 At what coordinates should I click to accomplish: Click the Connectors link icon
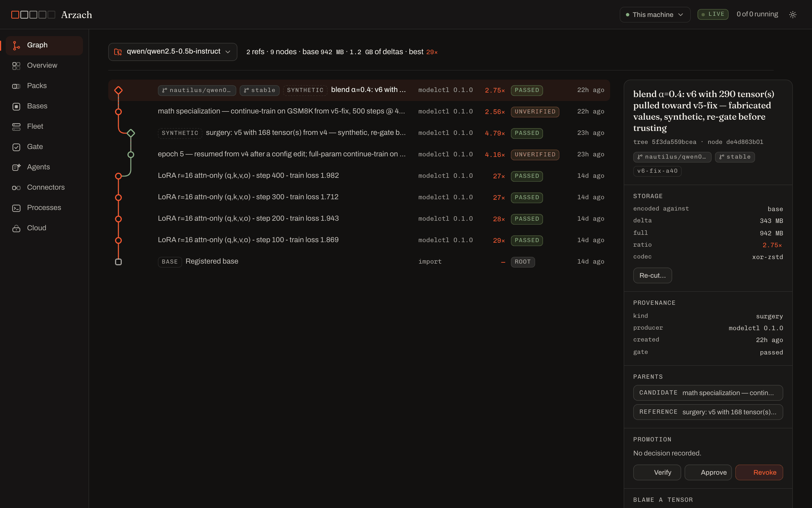(16, 188)
